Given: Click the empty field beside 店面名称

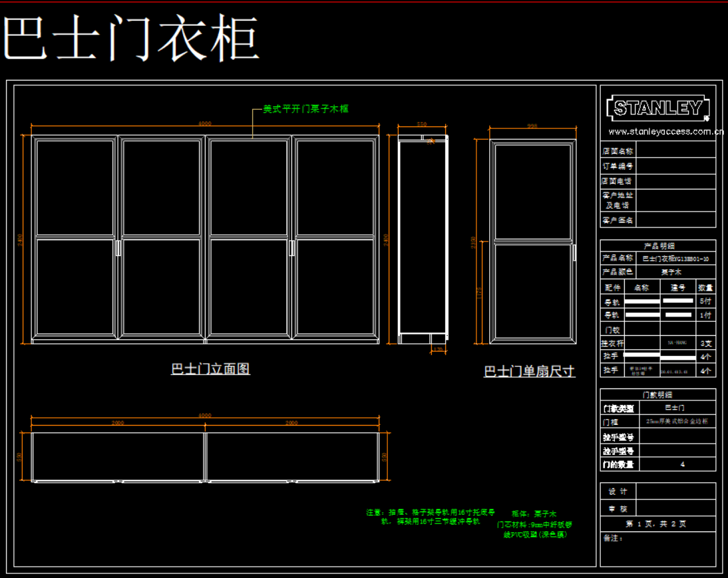Looking at the screenshot, I should click(675, 151).
